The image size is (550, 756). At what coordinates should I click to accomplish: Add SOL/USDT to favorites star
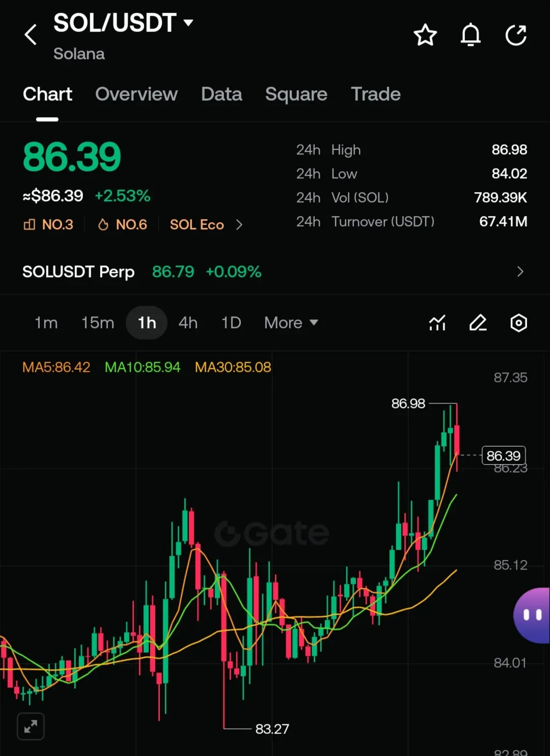[x=425, y=35]
